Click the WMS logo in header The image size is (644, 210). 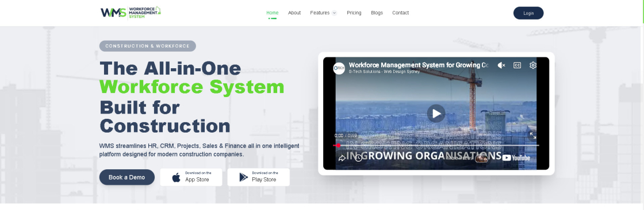point(131,12)
